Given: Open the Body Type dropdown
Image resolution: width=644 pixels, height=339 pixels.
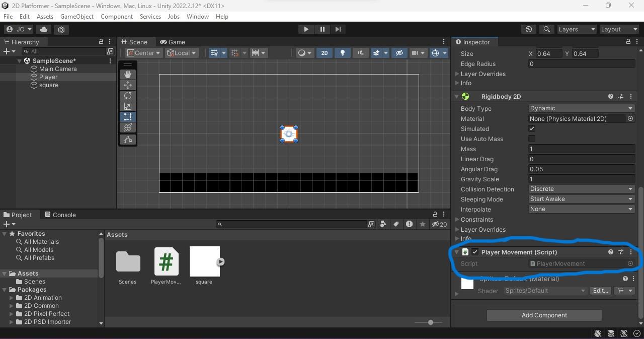Looking at the screenshot, I should tap(581, 108).
